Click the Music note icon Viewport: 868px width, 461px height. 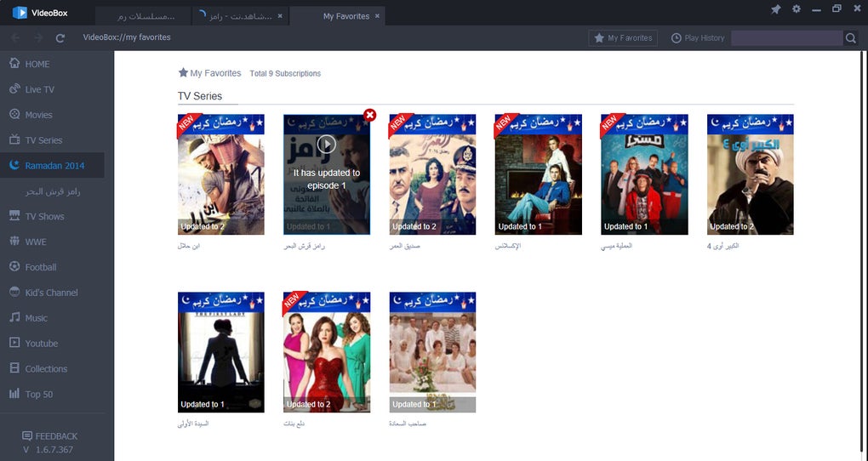point(14,317)
